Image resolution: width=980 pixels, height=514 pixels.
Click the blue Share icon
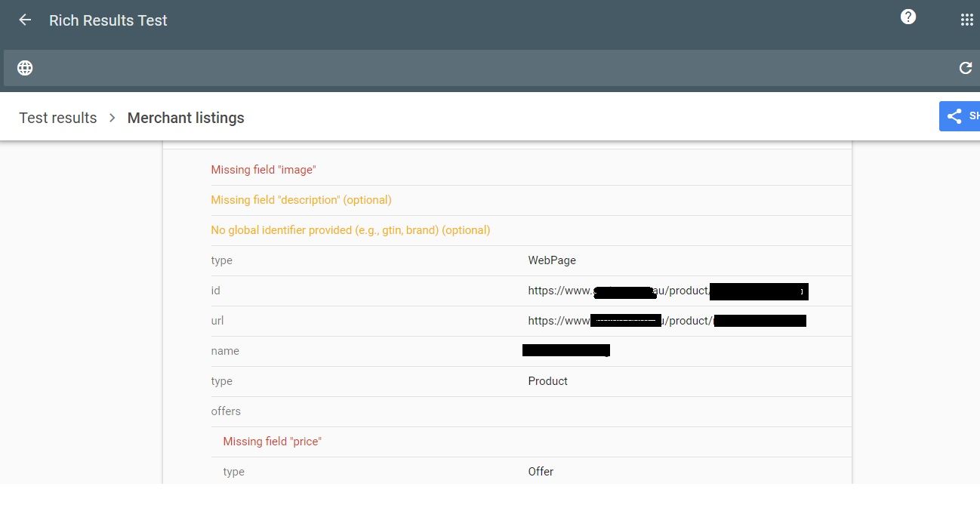[x=953, y=115]
